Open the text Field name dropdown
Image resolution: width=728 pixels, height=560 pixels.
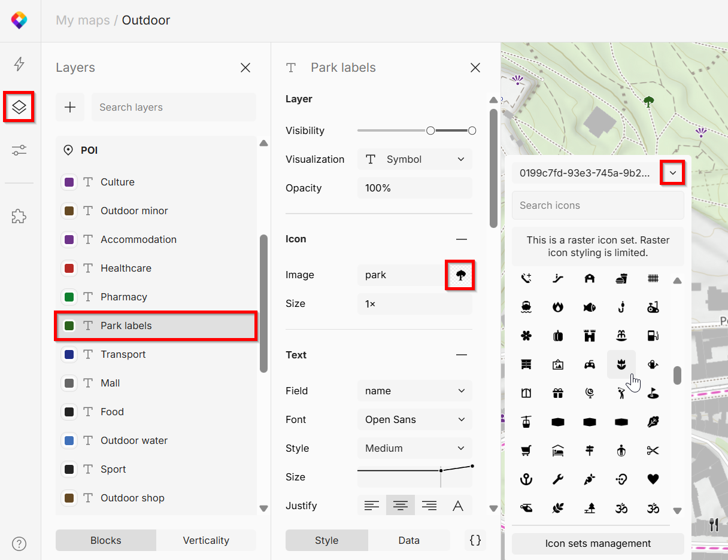[415, 391]
